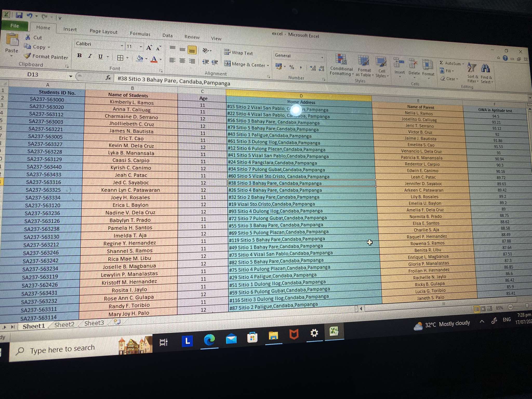
Task: Click the Save icon in quick access toolbar
Action: pyautogui.click(x=19, y=15)
